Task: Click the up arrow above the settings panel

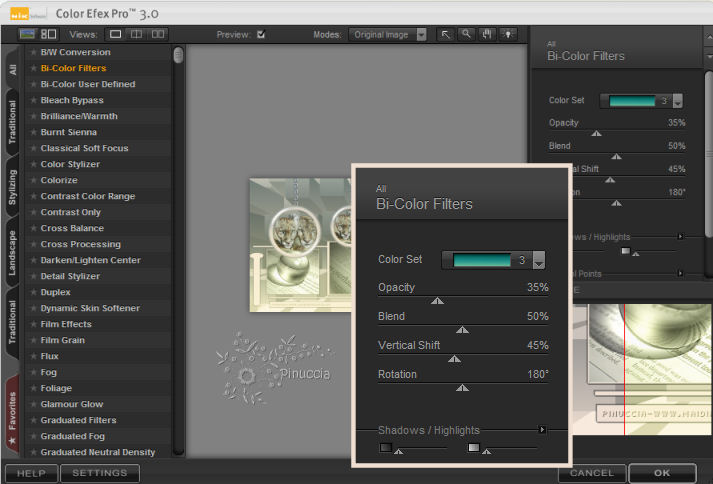Action: point(708,38)
